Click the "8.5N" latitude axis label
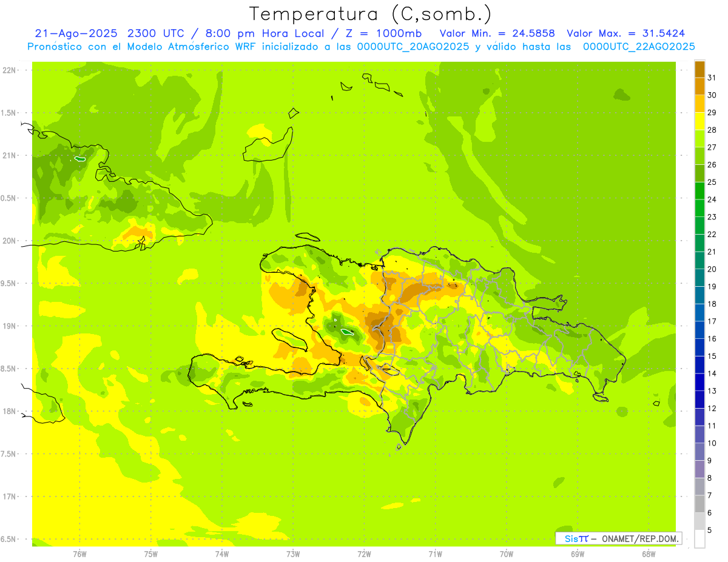Screen dimensions: 728x562 point(9,369)
